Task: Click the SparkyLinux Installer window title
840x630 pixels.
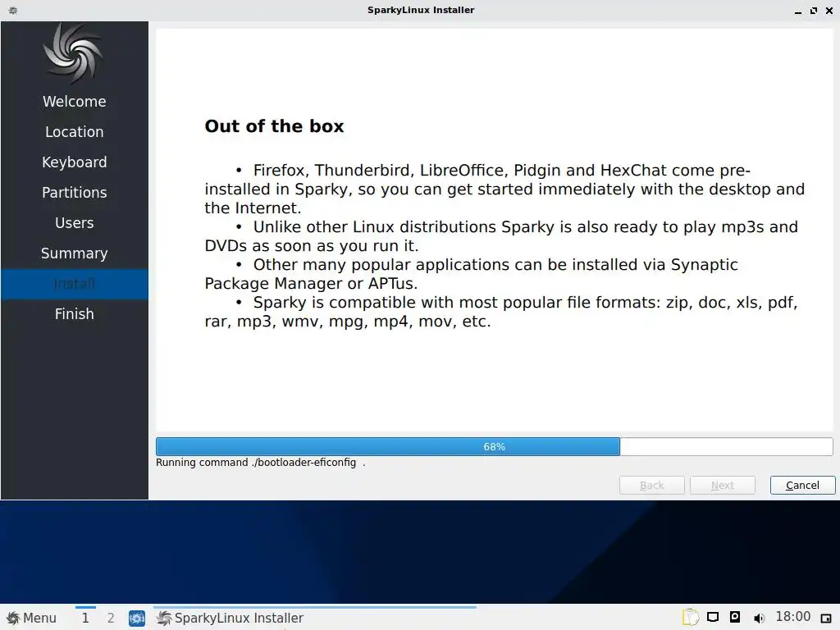Action: [421, 10]
